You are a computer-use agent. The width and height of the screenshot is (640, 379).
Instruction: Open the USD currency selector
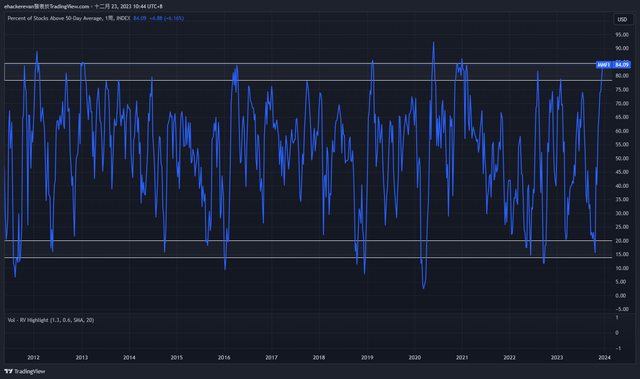(622, 20)
